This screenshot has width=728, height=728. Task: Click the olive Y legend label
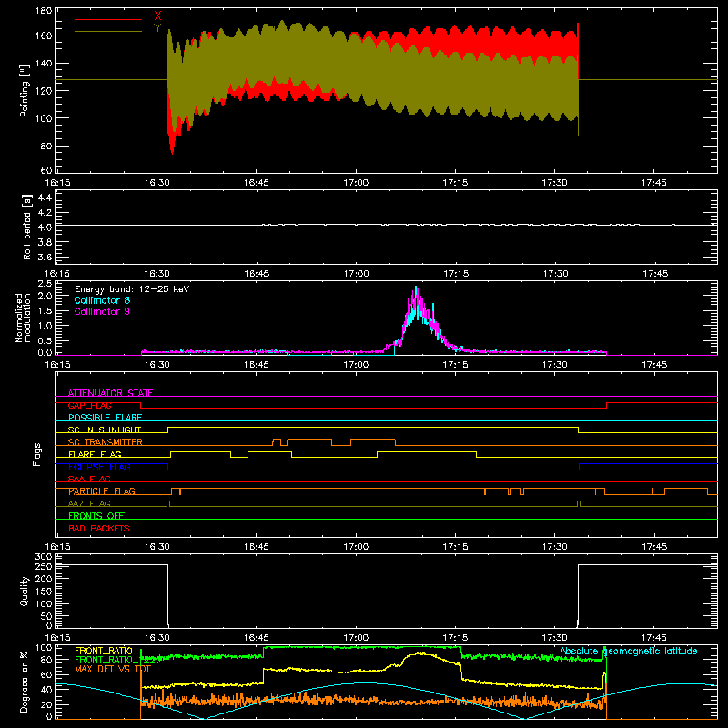157,28
